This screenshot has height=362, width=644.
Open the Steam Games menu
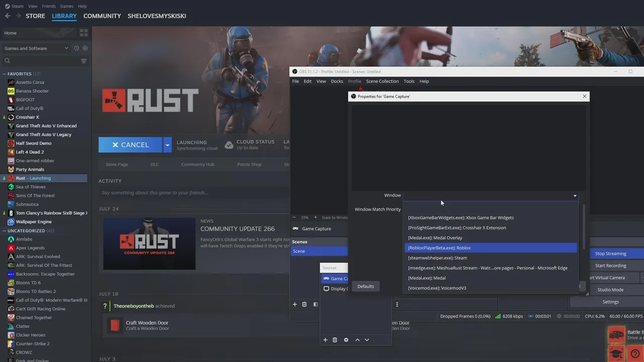[66, 6]
